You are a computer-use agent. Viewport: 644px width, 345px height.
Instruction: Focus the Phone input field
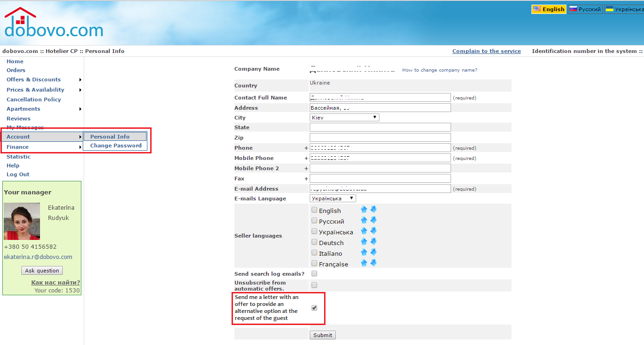click(x=380, y=148)
